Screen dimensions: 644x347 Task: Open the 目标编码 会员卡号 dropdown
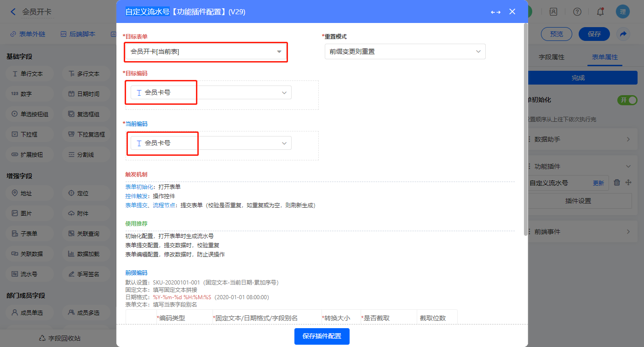click(x=211, y=92)
